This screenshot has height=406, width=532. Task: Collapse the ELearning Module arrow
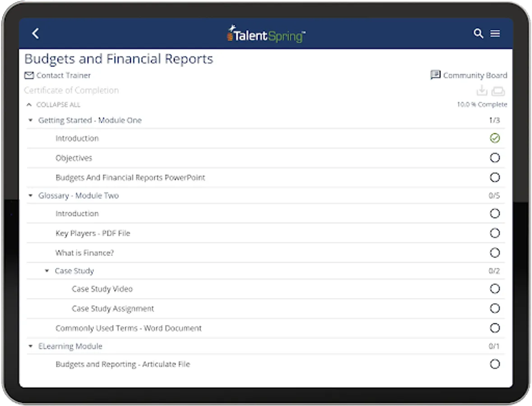[31, 346]
